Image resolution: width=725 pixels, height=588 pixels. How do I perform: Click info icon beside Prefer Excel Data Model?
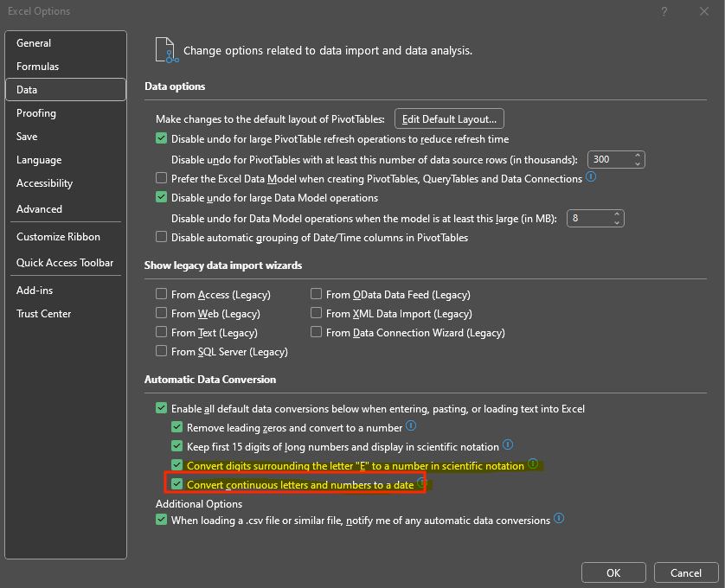pyautogui.click(x=591, y=176)
